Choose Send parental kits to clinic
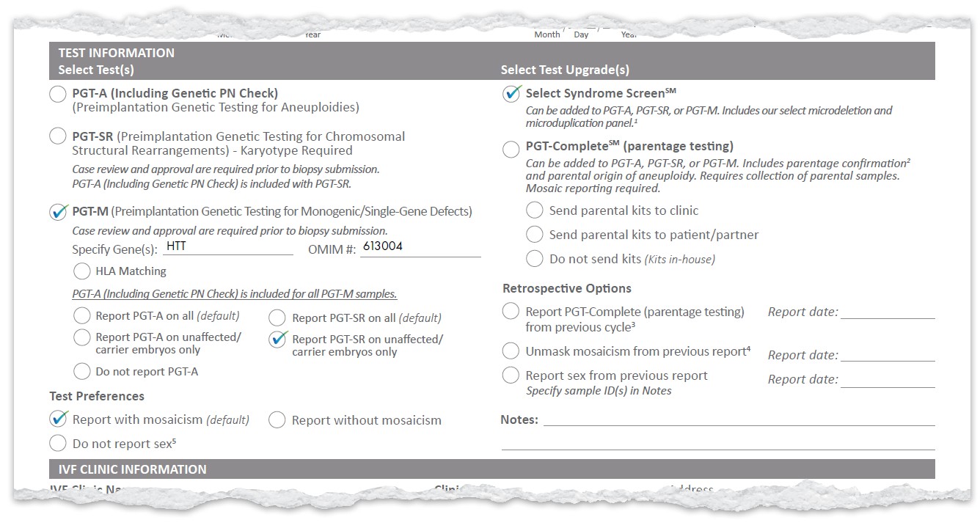The height and width of the screenshot is (528, 980). point(535,210)
